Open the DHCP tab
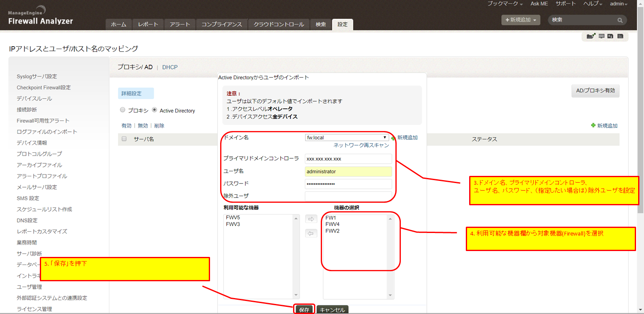The height and width of the screenshot is (314, 644). pyautogui.click(x=170, y=67)
